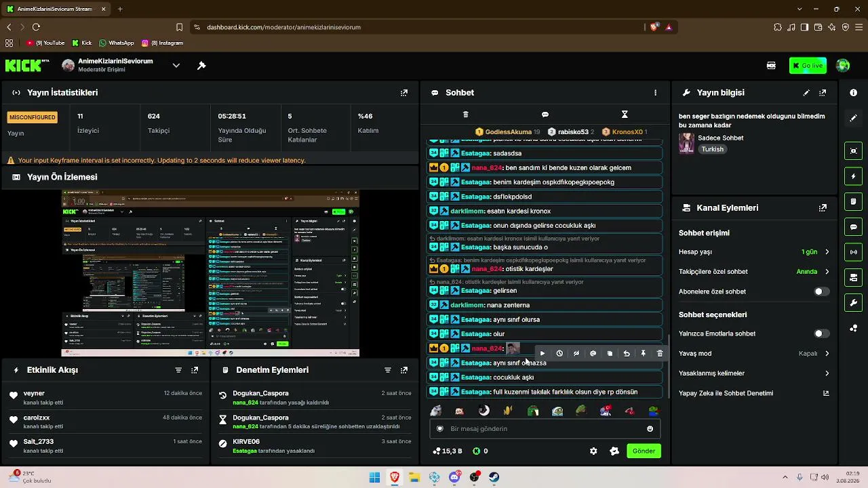This screenshot has height=488, width=868.
Task: Select the chat bubble tab in Sohbet
Action: [x=545, y=115]
